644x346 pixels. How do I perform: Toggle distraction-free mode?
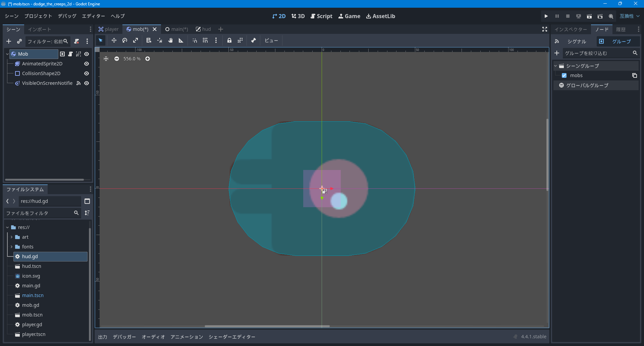point(545,29)
